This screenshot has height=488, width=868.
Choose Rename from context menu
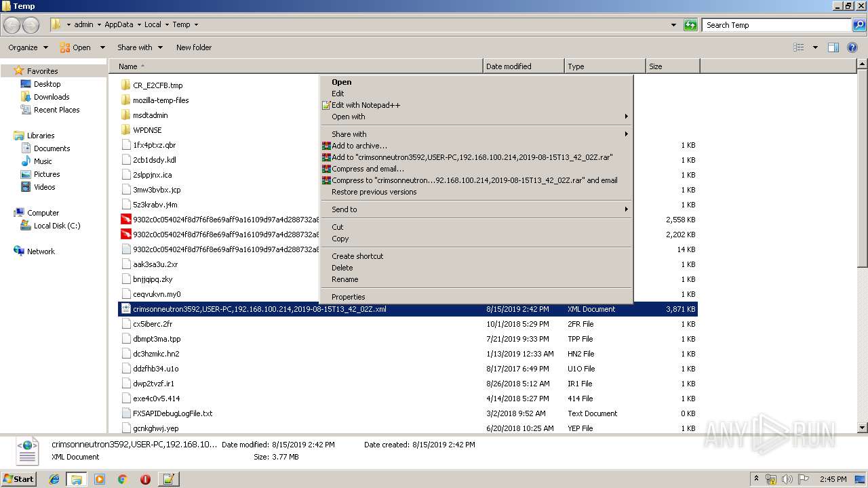(476, 279)
